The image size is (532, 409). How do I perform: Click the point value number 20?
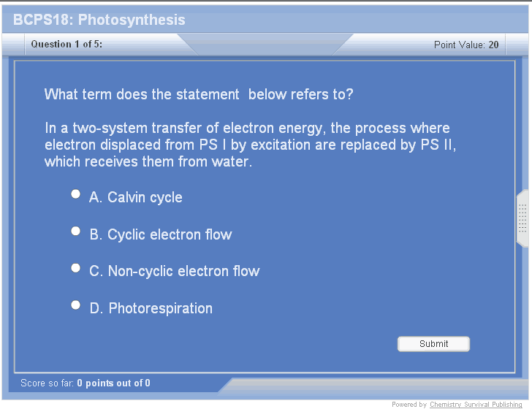click(494, 45)
